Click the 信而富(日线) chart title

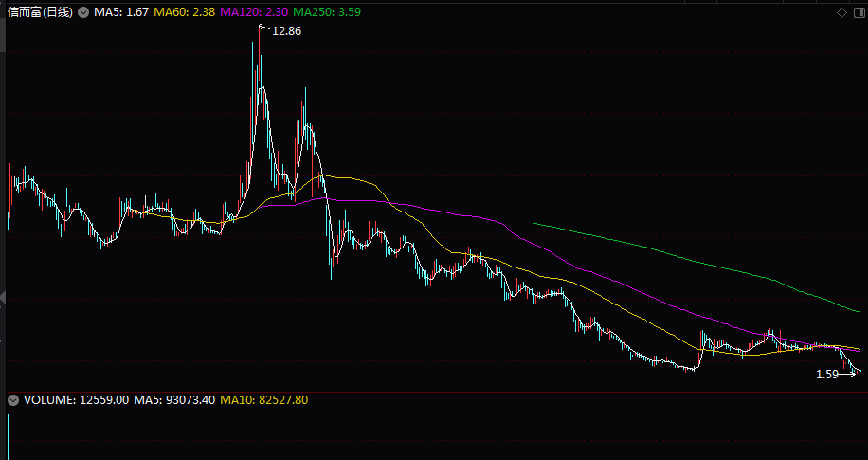point(41,12)
